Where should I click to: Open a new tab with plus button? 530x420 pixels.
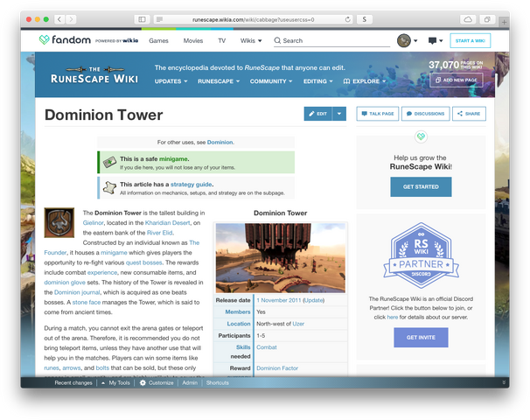click(504, 22)
